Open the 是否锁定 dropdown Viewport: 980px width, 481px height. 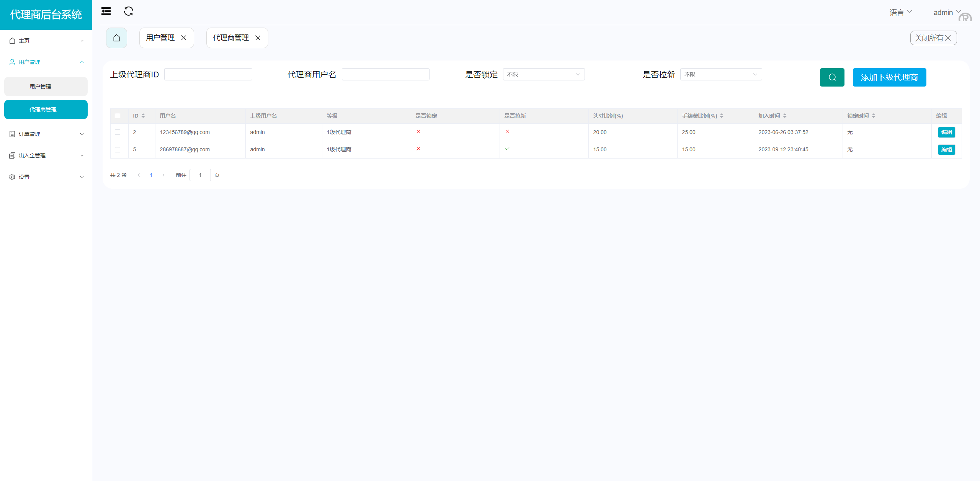pos(544,74)
